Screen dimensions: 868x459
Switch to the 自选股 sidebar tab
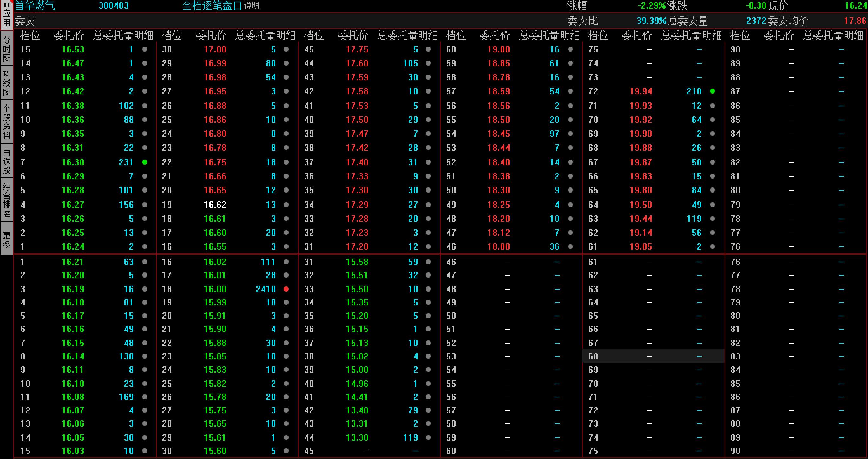pyautogui.click(x=6, y=161)
